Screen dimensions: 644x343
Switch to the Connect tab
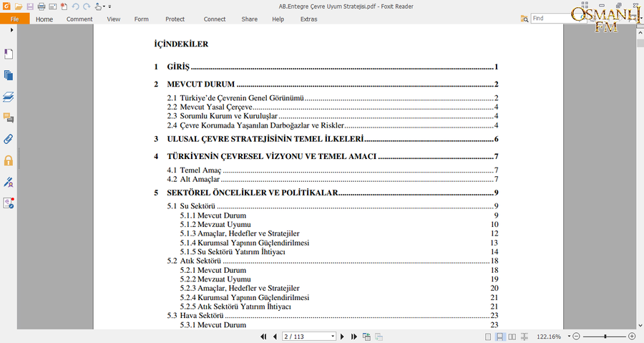[x=215, y=19]
